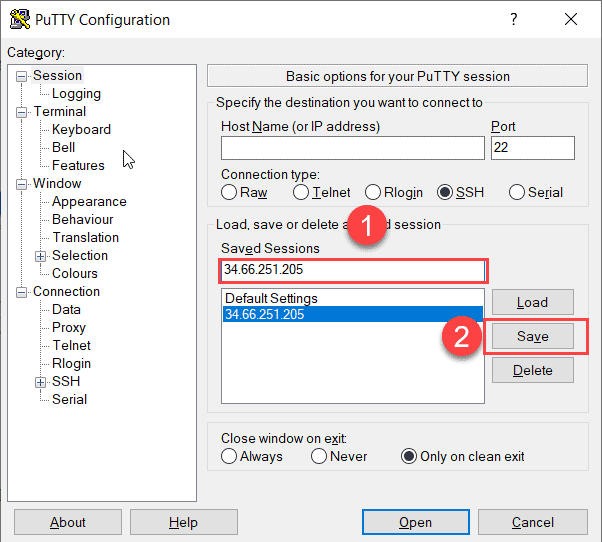
Task: Click the Delete session button
Action: [533, 370]
